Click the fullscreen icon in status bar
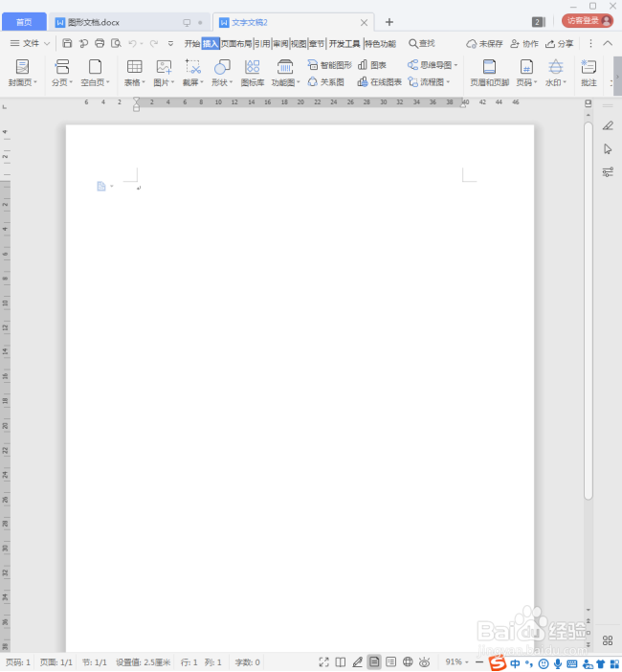 [x=323, y=662]
